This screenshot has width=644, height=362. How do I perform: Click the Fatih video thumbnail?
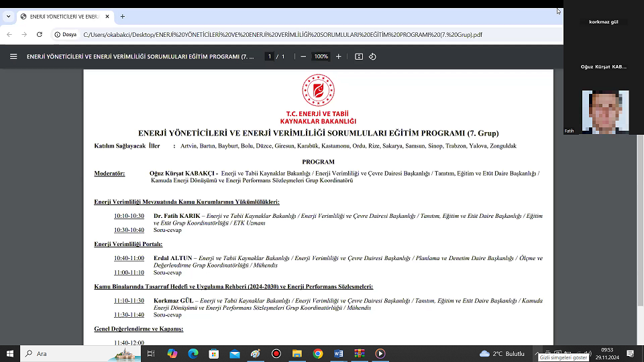[x=605, y=112]
